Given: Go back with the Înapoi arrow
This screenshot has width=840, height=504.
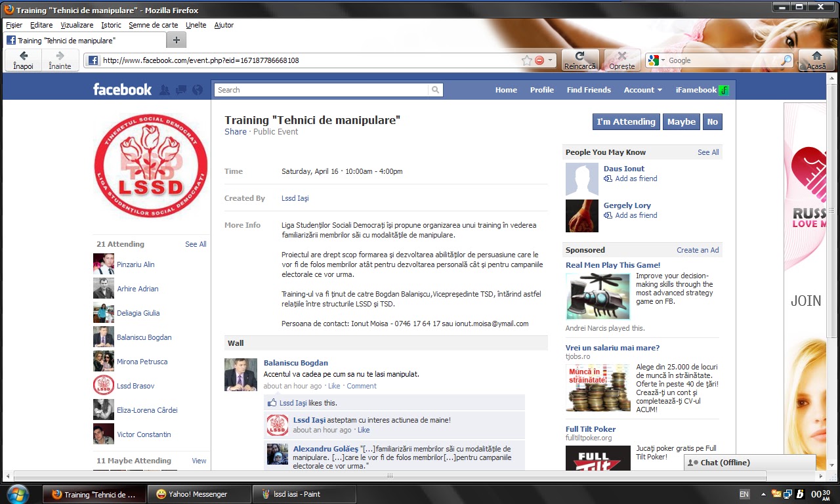Looking at the screenshot, I should click(23, 60).
